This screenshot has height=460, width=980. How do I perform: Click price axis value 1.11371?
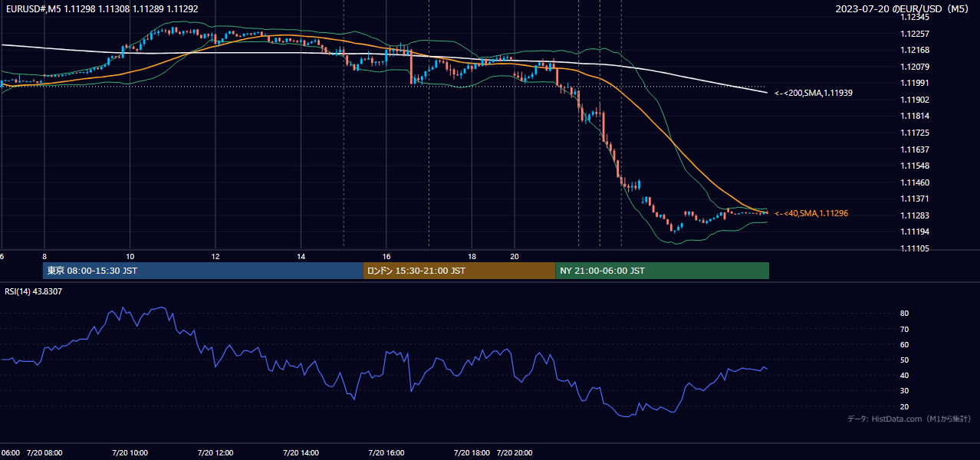(914, 199)
